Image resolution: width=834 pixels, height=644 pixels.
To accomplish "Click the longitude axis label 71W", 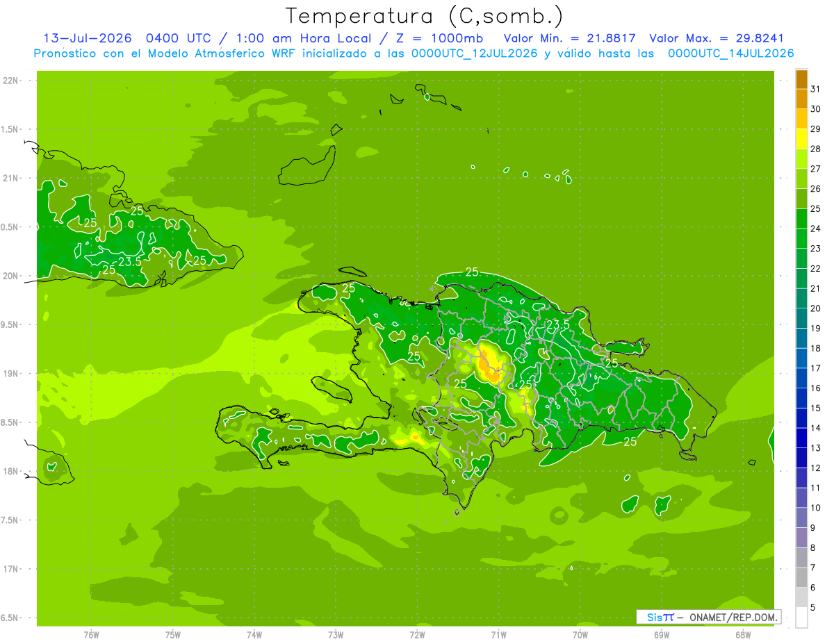I will tap(499, 634).
